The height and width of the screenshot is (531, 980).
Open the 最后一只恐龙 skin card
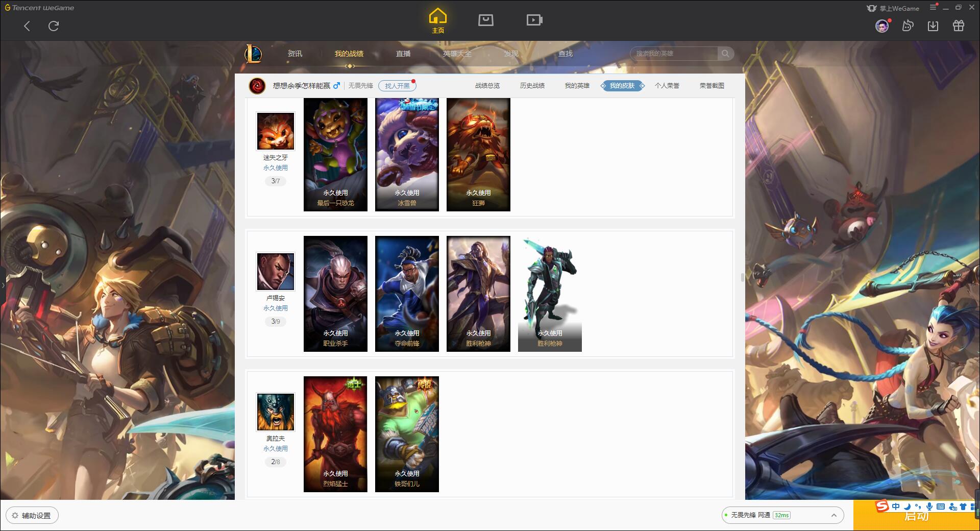click(335, 155)
